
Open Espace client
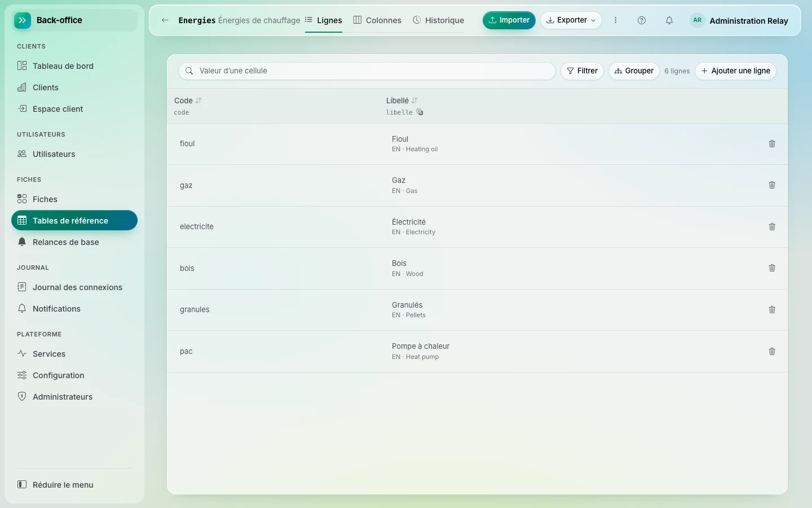click(74, 109)
